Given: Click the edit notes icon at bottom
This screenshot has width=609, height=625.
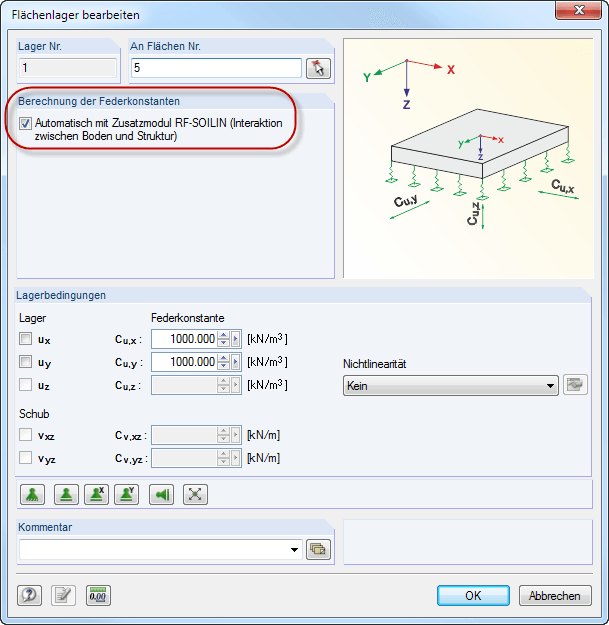Looking at the screenshot, I should pyautogui.click(x=63, y=596).
